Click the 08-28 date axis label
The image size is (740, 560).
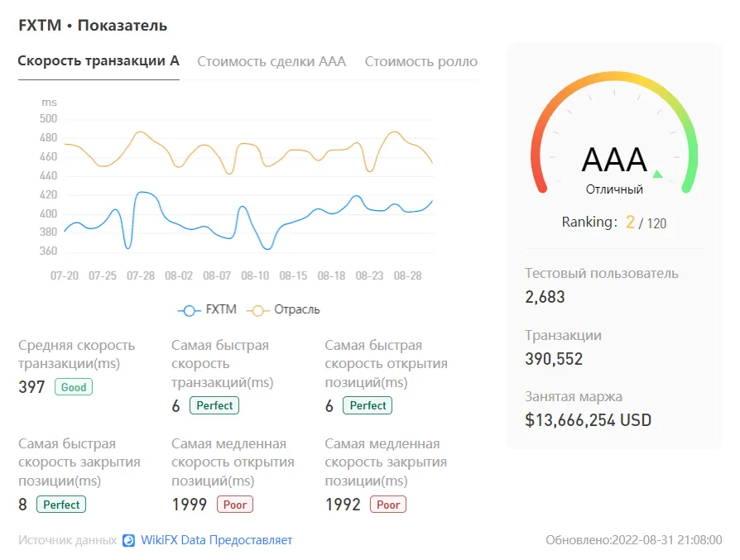[x=408, y=276]
